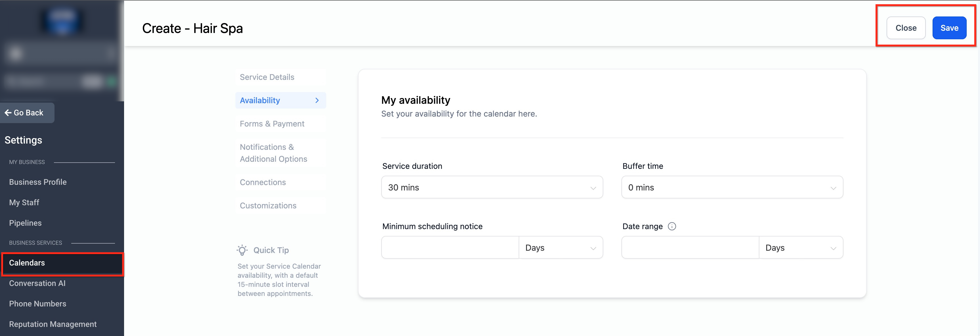The image size is (980, 336).
Task: Open Forms & Payment section
Action: pyautogui.click(x=272, y=124)
